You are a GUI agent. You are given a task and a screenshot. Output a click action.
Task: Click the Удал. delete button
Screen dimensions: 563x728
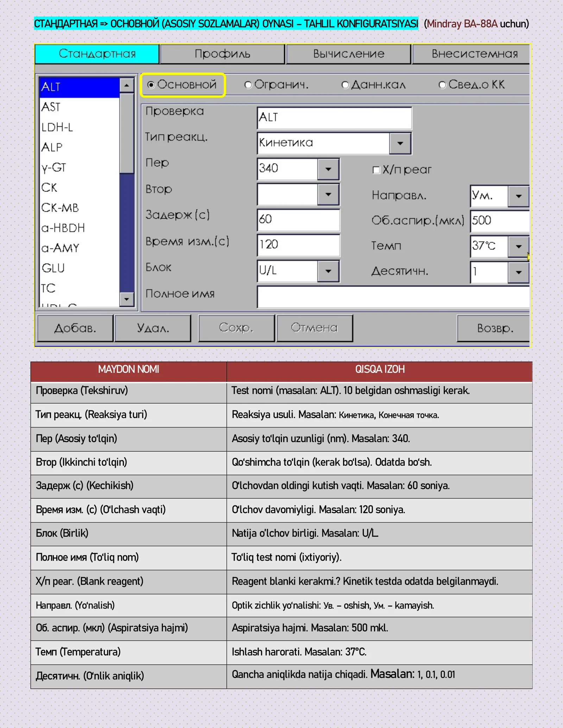click(153, 328)
